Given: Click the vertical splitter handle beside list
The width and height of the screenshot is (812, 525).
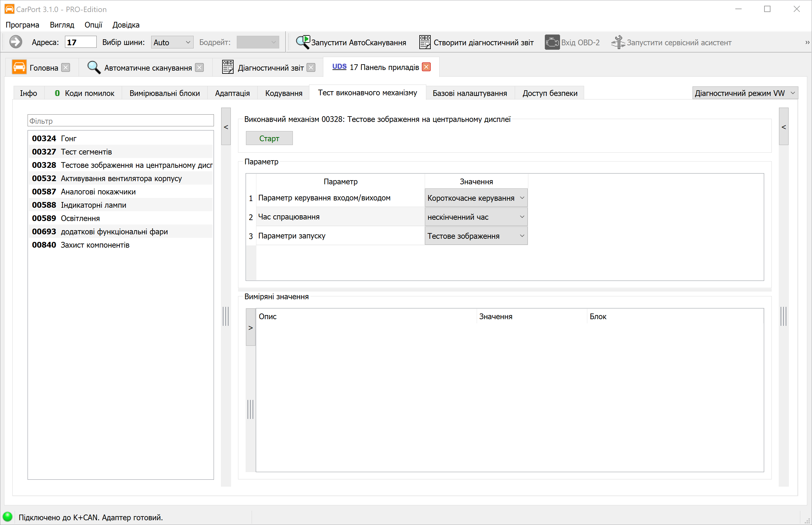Looking at the screenshot, I should [226, 316].
